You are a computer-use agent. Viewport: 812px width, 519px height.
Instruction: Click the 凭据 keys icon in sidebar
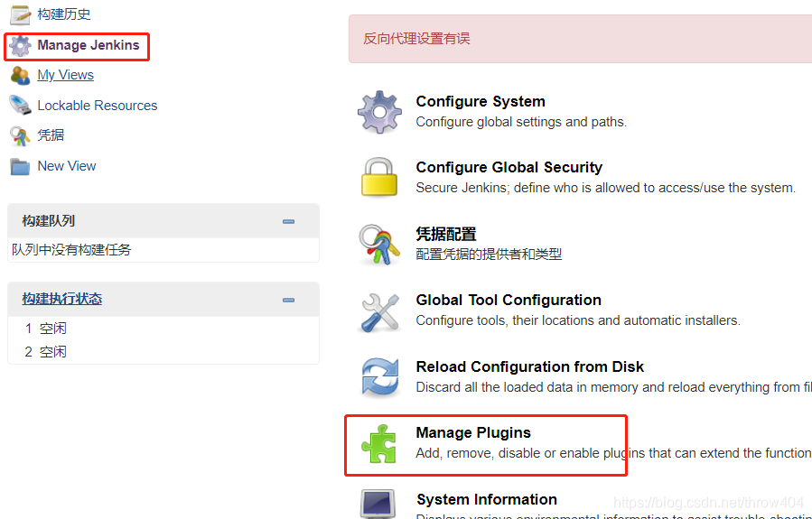click(x=20, y=136)
